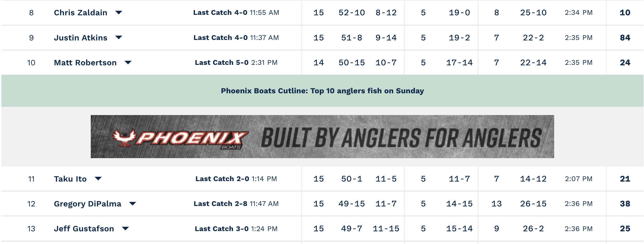Viewport: 644px width, 244px height.
Task: Click Jeff Gustafson's 49-7 total weight
Action: 351,228
